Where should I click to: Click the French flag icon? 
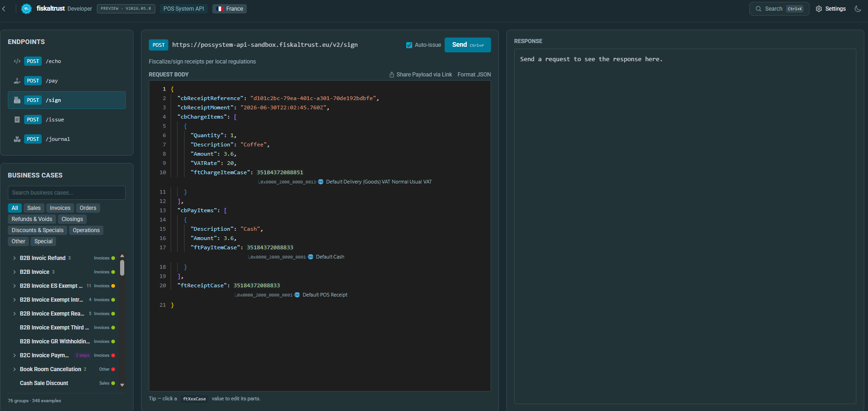coord(220,9)
